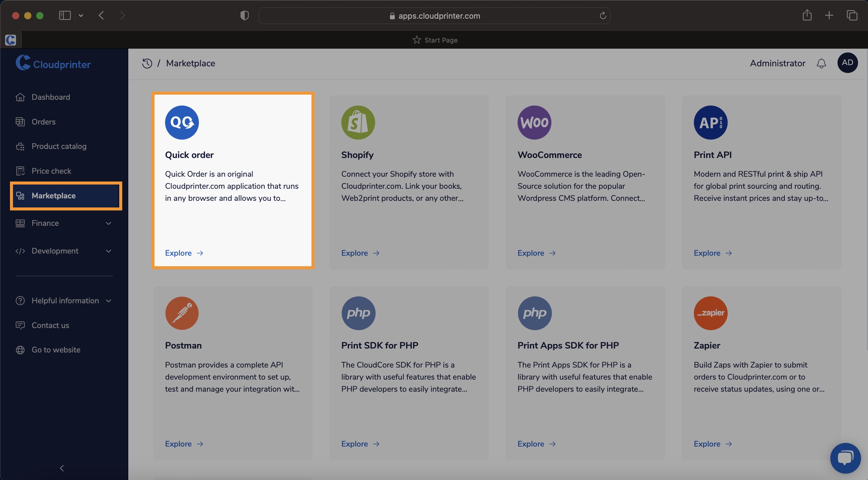This screenshot has width=868, height=480.
Task: Explore the Quick order app
Action: [184, 253]
